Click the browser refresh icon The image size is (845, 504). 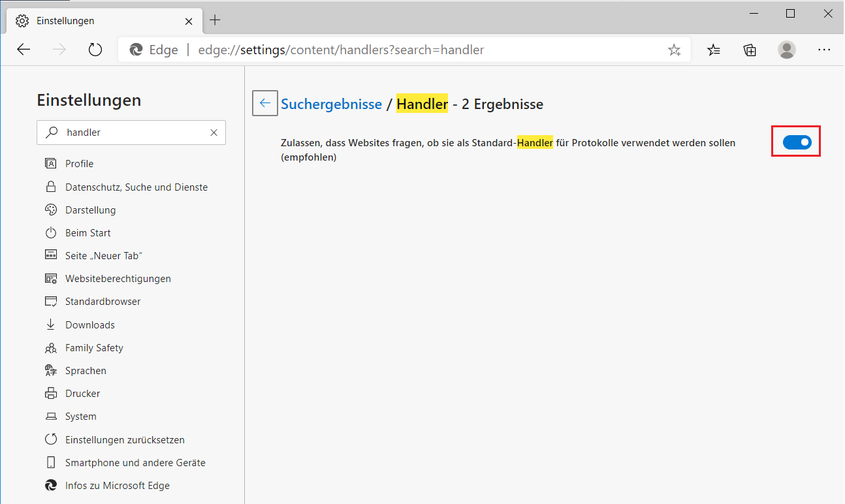(x=95, y=50)
